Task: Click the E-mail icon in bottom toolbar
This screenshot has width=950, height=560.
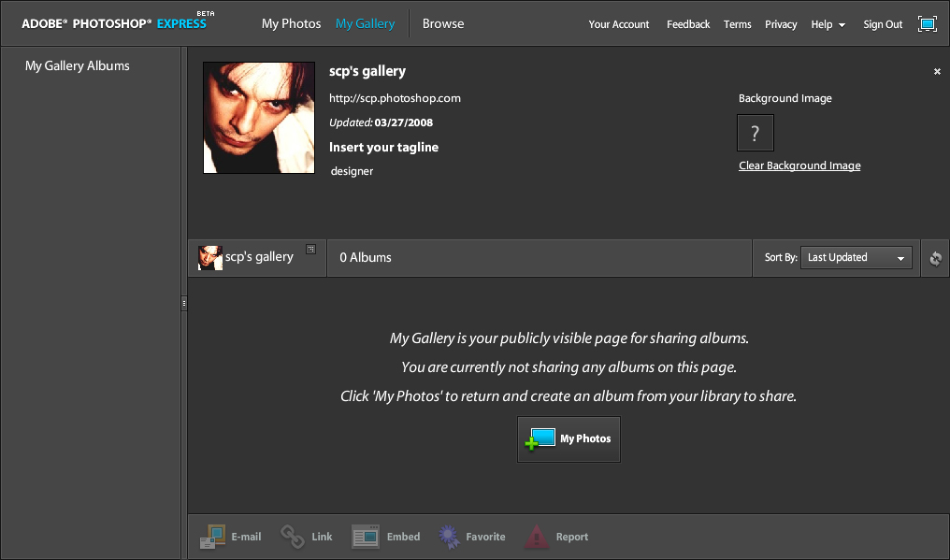Action: click(x=213, y=537)
